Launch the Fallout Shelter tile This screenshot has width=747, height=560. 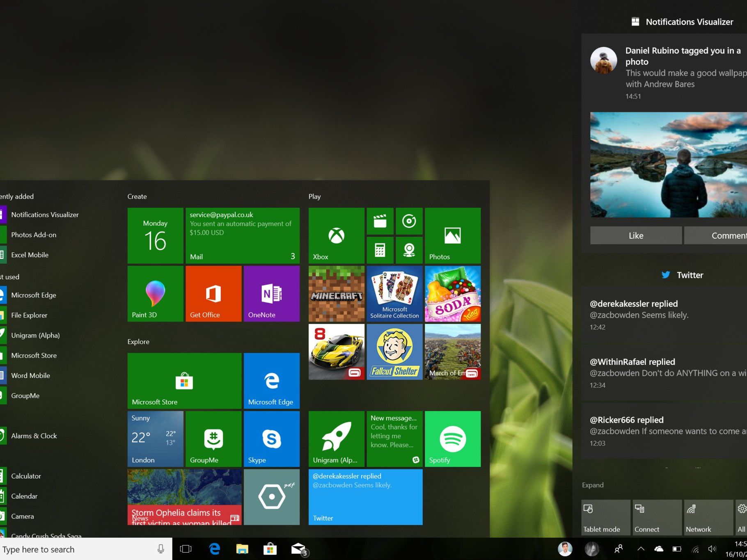click(394, 352)
